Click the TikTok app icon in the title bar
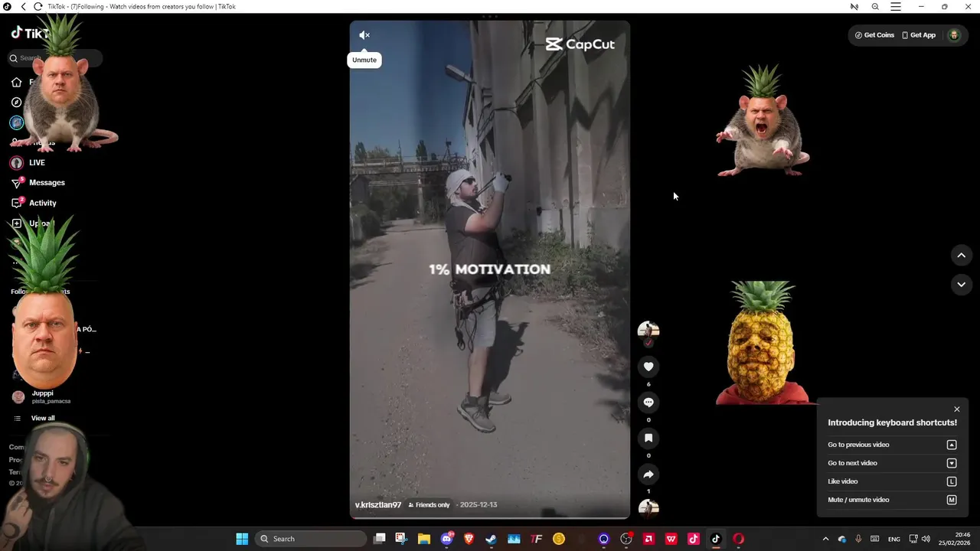Screen dimensions: 980x551 tap(7, 6)
